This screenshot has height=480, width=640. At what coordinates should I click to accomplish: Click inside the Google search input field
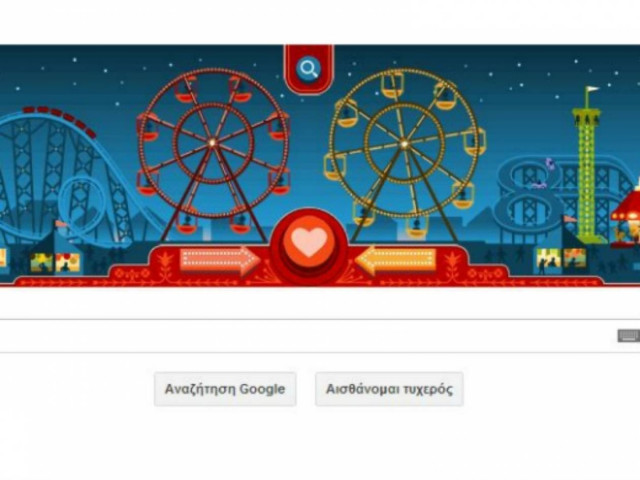coord(308,336)
